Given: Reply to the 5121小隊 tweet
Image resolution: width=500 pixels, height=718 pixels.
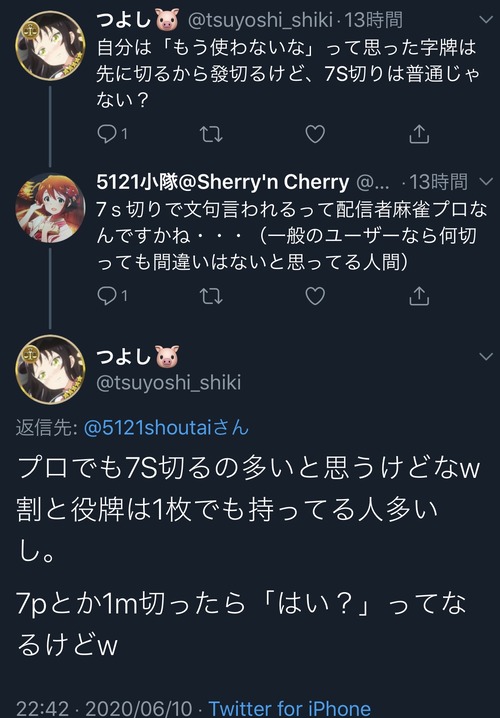Looking at the screenshot, I should tap(112, 296).
